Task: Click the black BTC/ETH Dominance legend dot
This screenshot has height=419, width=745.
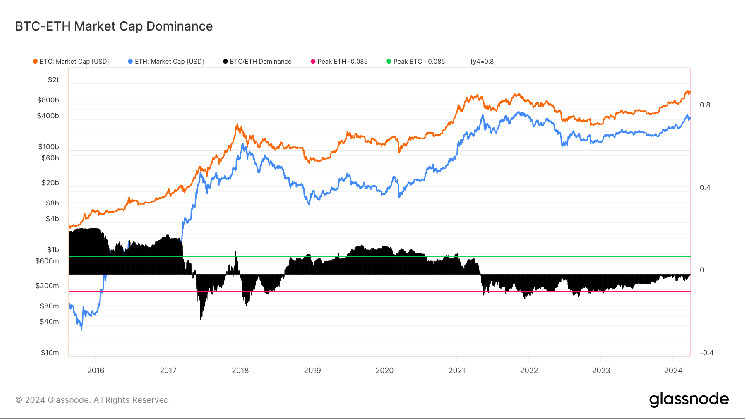Action: pos(225,62)
